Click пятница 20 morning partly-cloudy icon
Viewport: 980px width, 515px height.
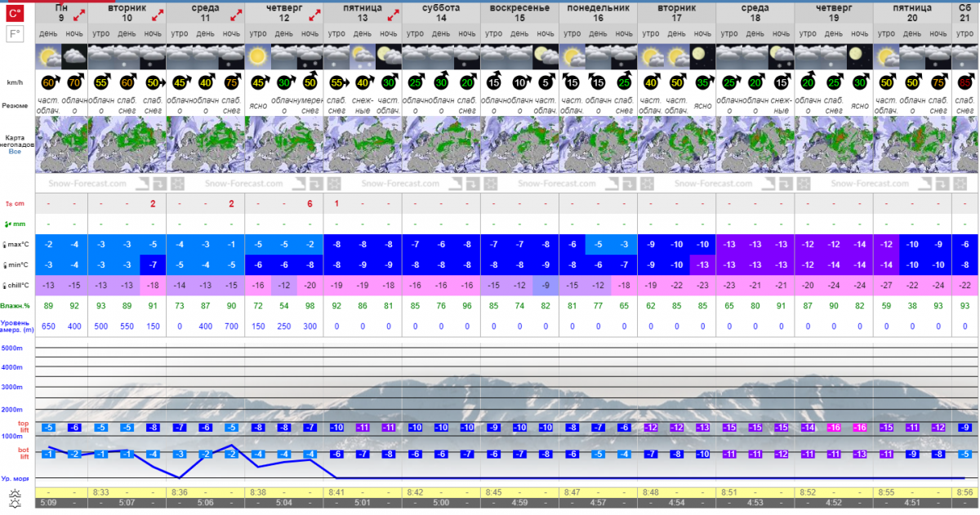886,56
